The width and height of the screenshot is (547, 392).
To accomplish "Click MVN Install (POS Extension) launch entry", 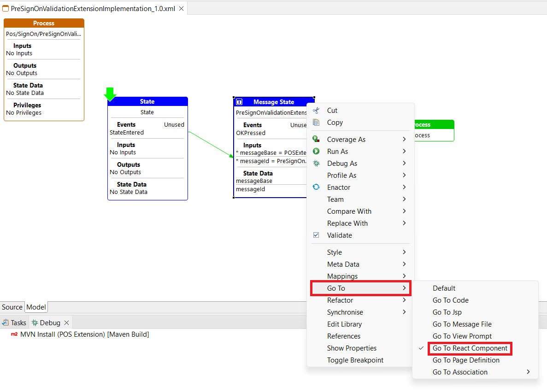I will click(x=84, y=334).
